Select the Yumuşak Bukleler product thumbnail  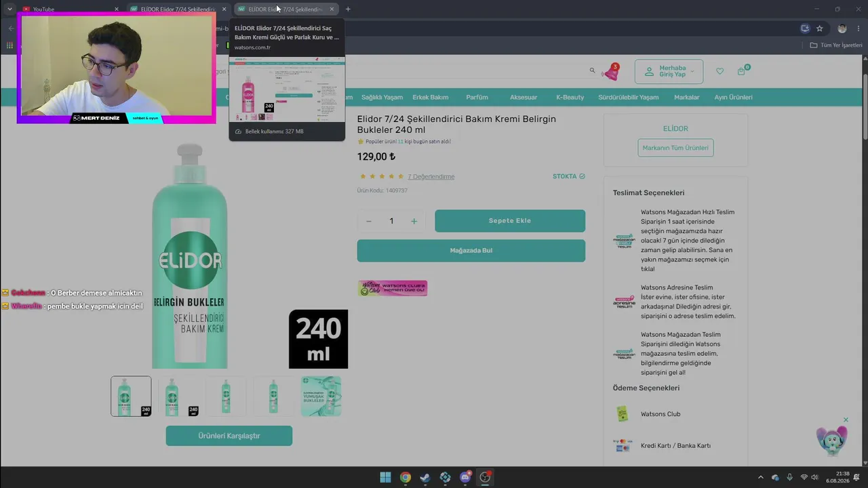[321, 396]
